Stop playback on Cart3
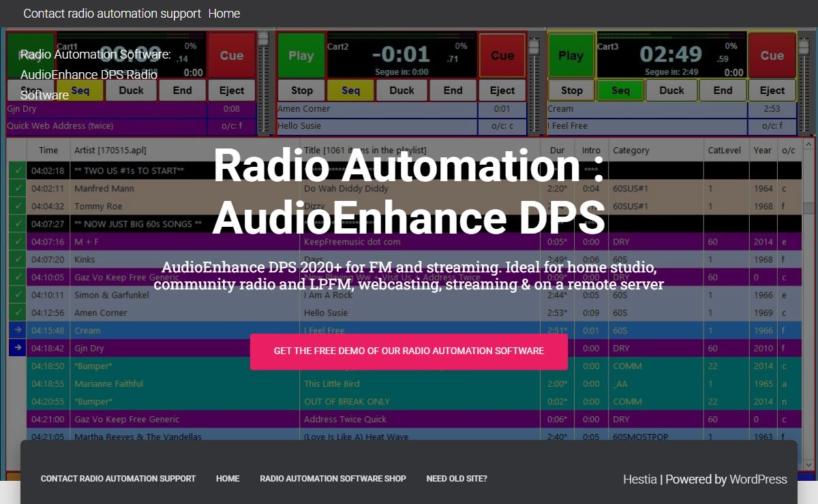The width and height of the screenshot is (818, 504). coord(572,90)
